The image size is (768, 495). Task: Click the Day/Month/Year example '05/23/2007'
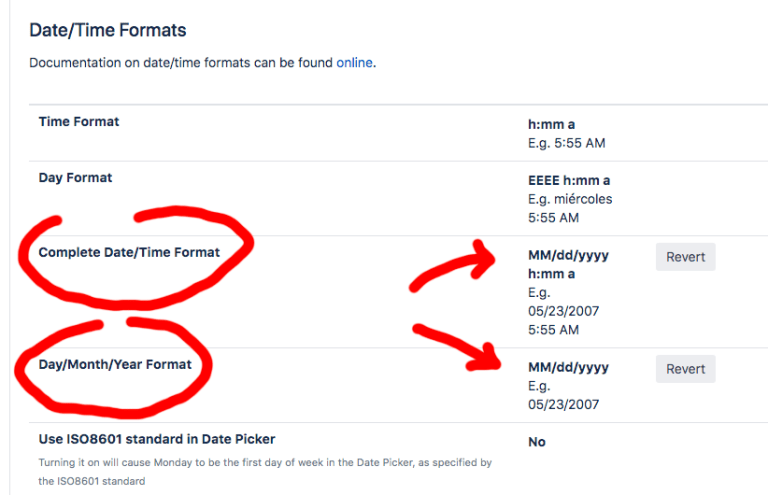(x=565, y=404)
